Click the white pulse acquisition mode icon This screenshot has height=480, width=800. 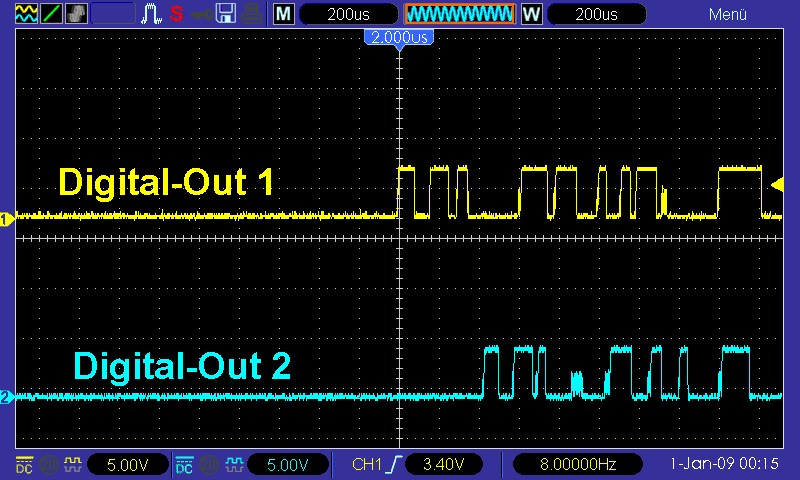tap(152, 14)
